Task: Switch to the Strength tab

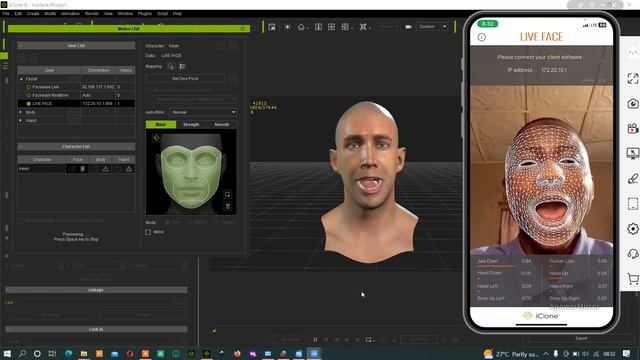Action: [x=191, y=124]
